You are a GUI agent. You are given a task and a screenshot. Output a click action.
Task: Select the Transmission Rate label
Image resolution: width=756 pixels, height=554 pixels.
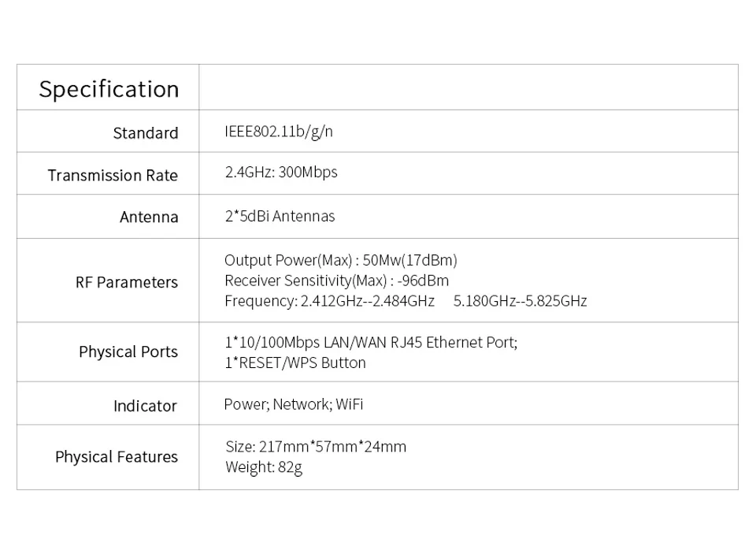pyautogui.click(x=113, y=175)
